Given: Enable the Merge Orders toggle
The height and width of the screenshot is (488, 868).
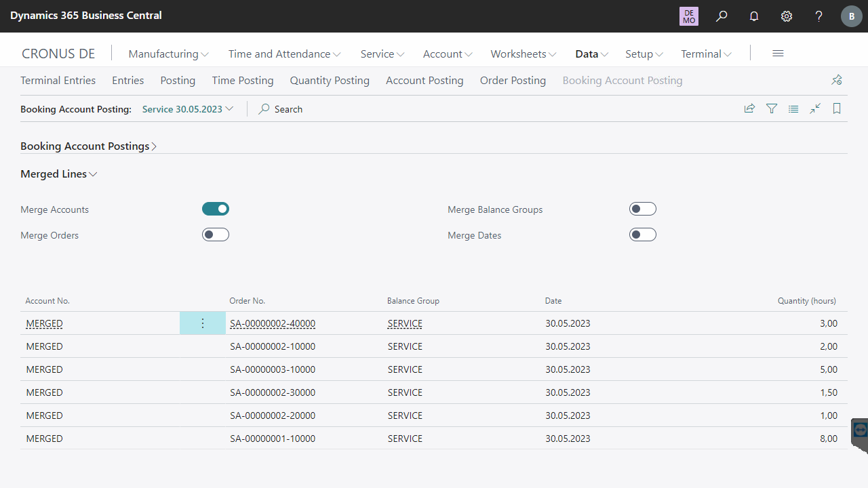Looking at the screenshot, I should click(216, 235).
